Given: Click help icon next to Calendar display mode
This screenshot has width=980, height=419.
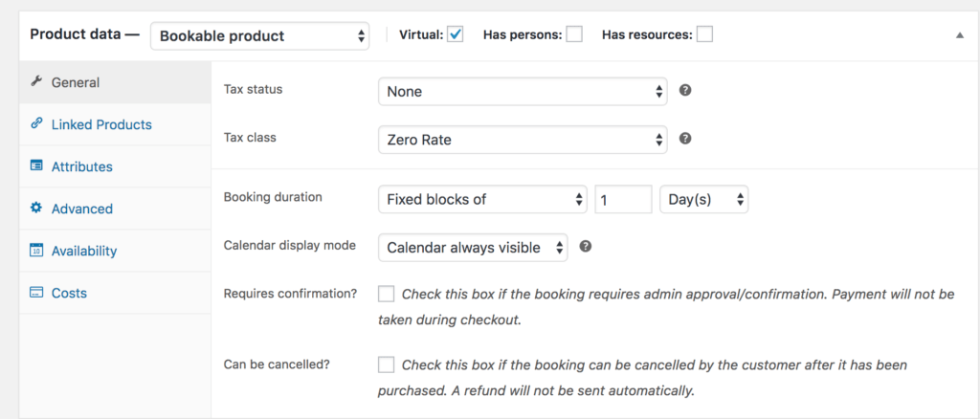Looking at the screenshot, I should pos(586,246).
